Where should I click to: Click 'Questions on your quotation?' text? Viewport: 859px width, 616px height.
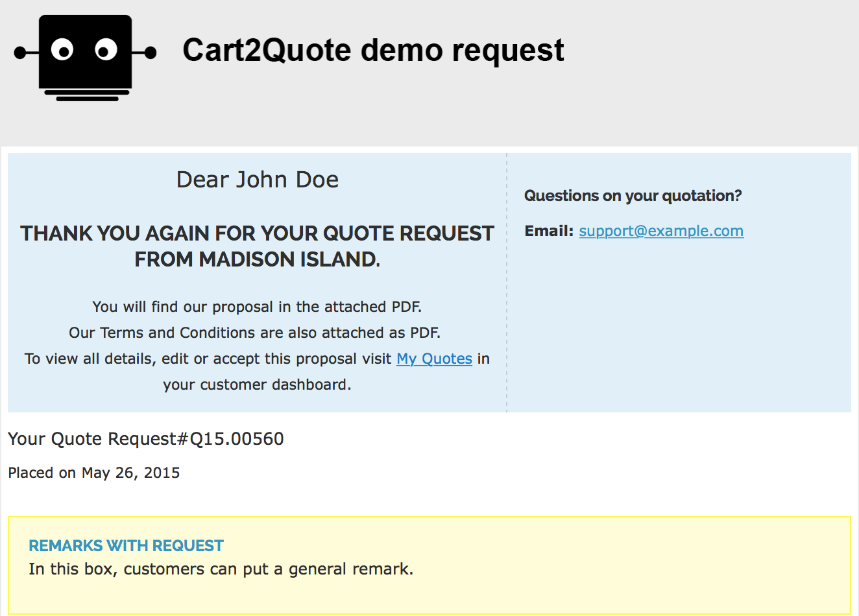(x=633, y=196)
